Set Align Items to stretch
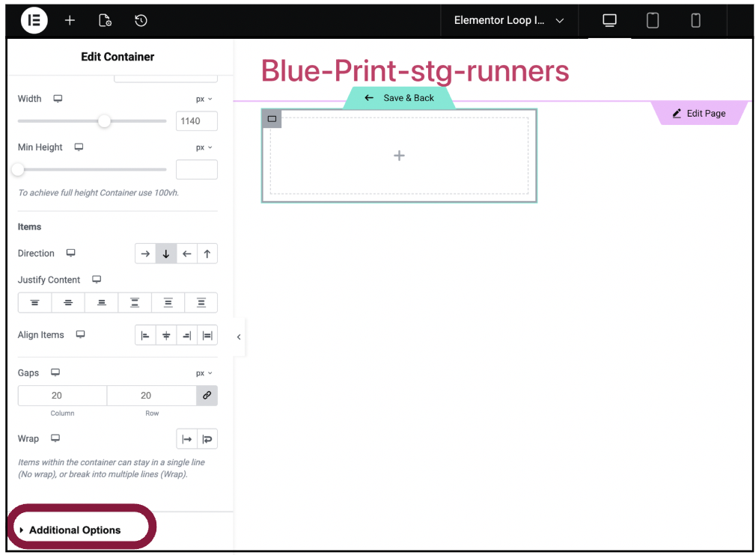The width and height of the screenshot is (756, 555). (207, 336)
